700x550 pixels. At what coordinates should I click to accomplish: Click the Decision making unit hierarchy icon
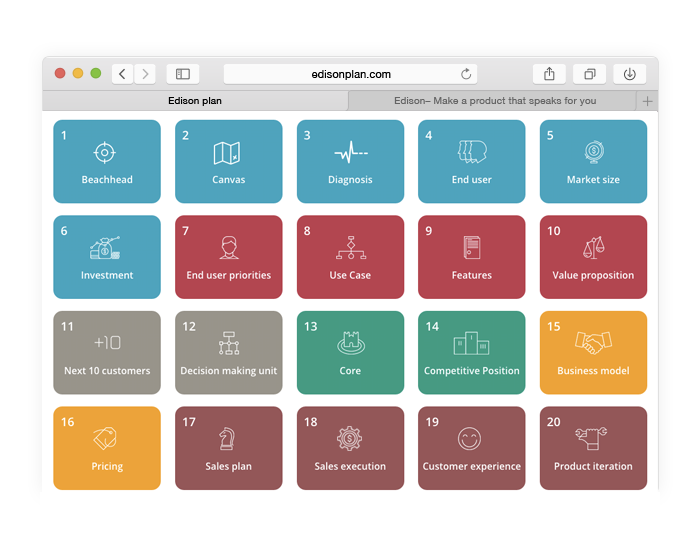coord(229,343)
